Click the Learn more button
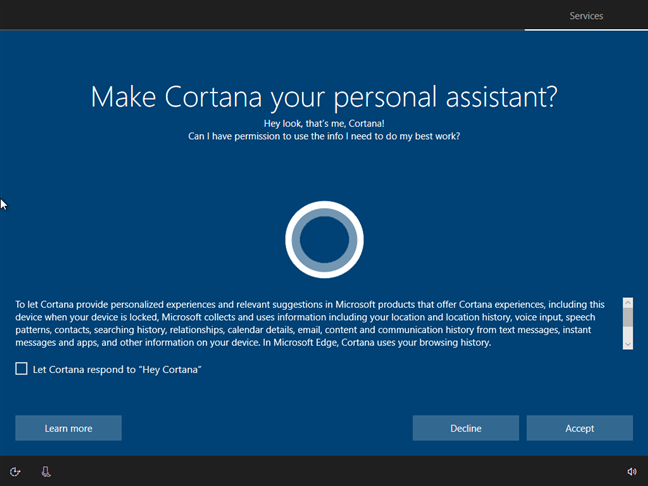 (69, 428)
